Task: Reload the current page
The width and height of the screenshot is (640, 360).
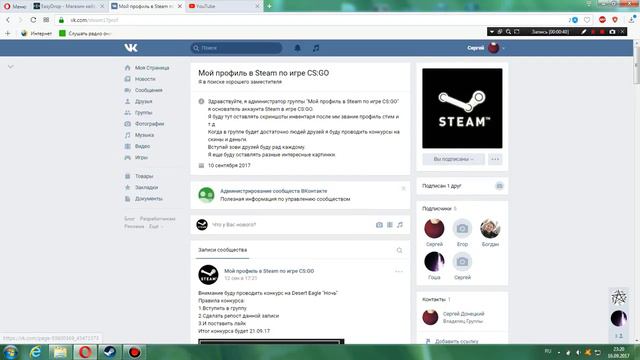Action: (x=33, y=20)
